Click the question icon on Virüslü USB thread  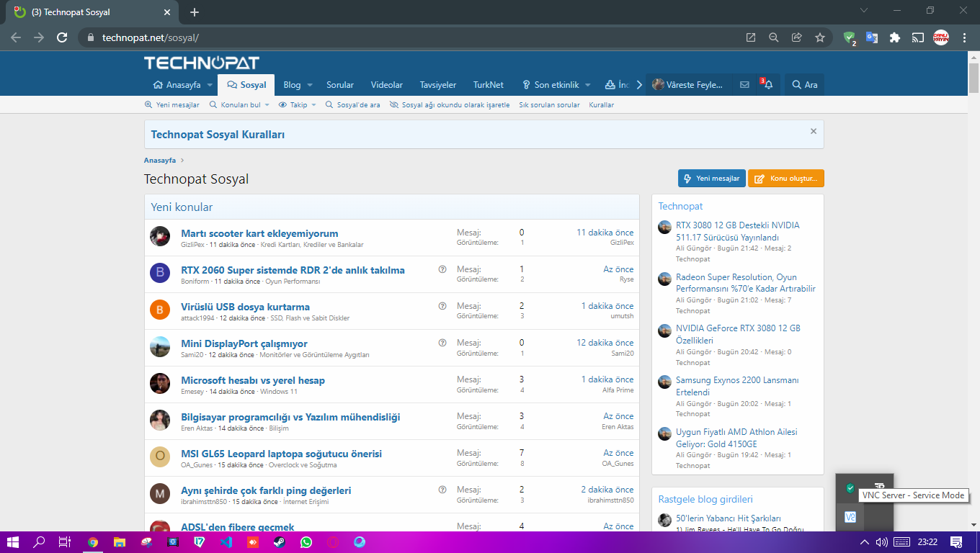click(442, 306)
